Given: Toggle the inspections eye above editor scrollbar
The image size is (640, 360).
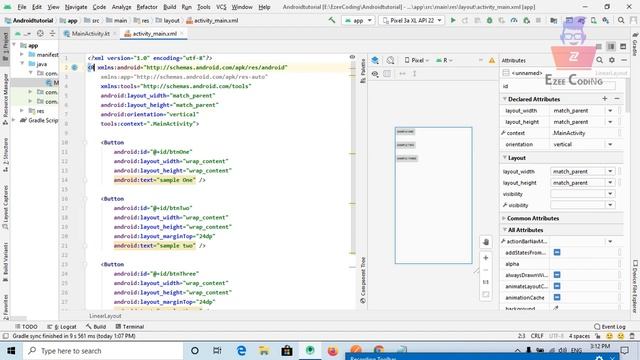Looking at the screenshot, I should (x=352, y=57).
